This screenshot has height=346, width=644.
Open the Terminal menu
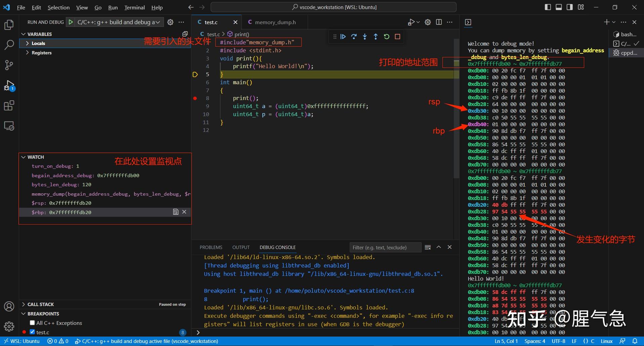(x=134, y=7)
